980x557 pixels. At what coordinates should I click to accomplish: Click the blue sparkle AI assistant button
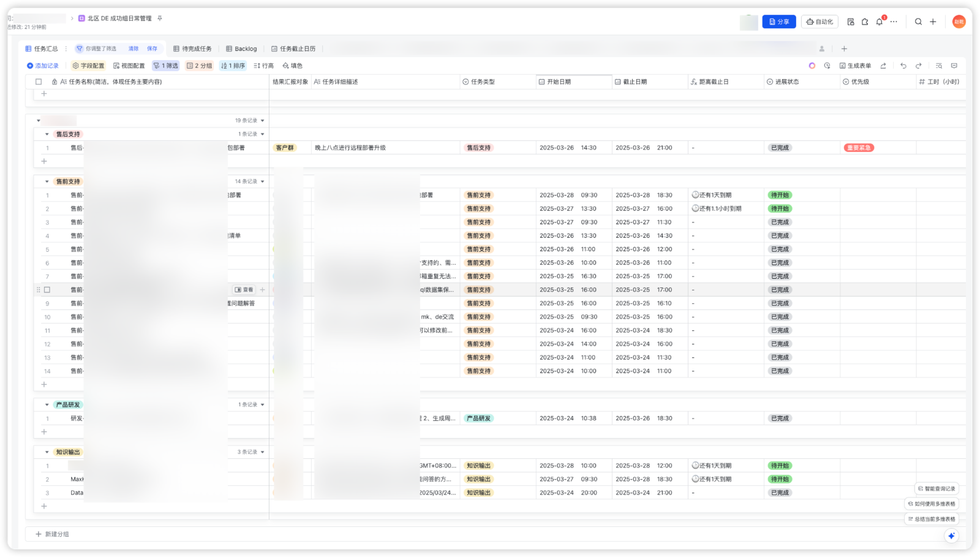pos(951,536)
